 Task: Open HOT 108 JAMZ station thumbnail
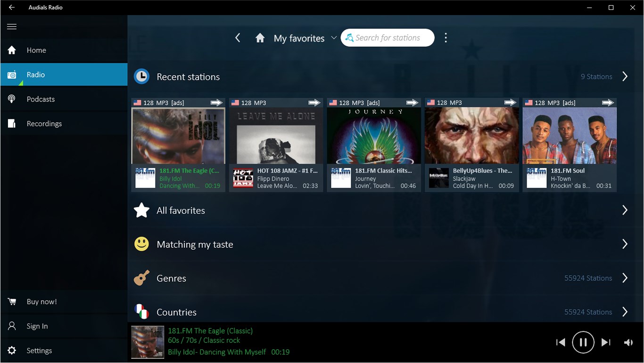276,136
